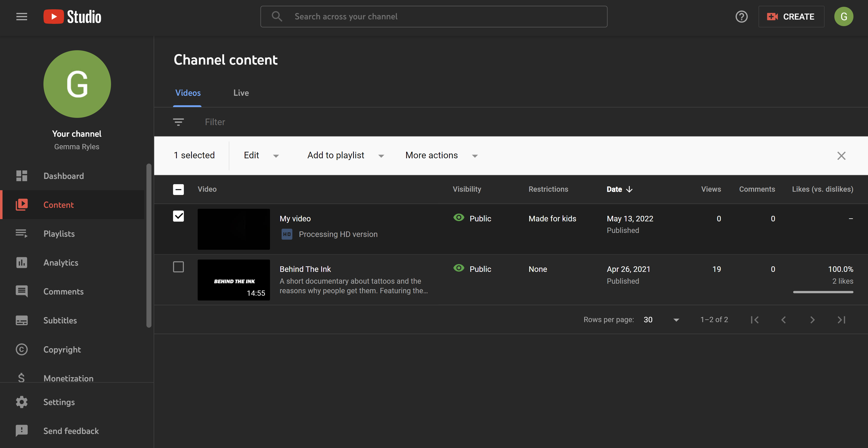Click the Send feedback icon

pyautogui.click(x=22, y=431)
